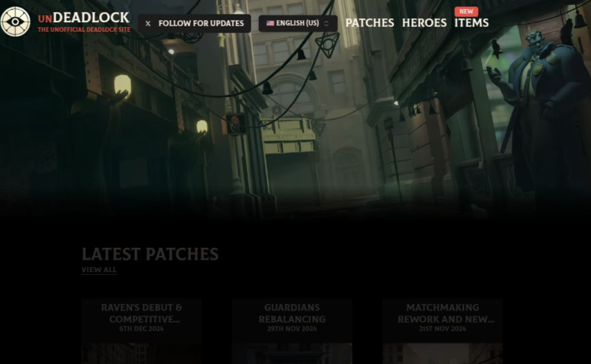
Task: Click the 21st Nov 2024 date text
Action: [x=442, y=329]
